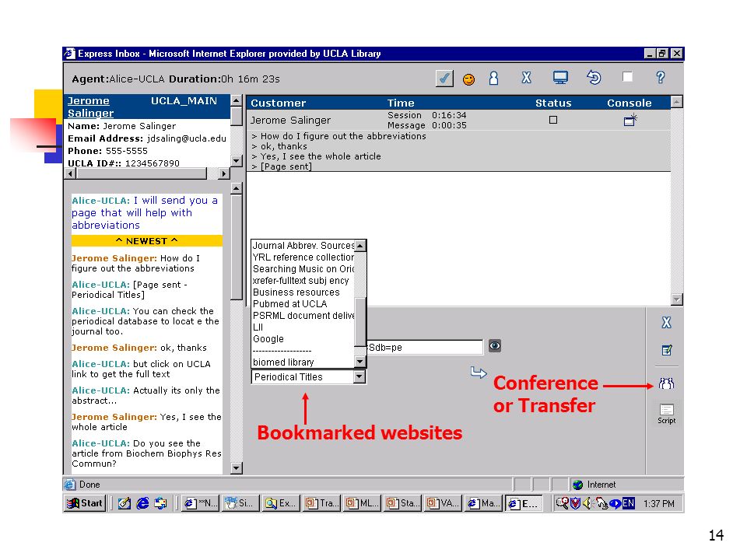747x560 pixels.
Task: Select biomed library in the bookmark list
Action: [x=303, y=362]
